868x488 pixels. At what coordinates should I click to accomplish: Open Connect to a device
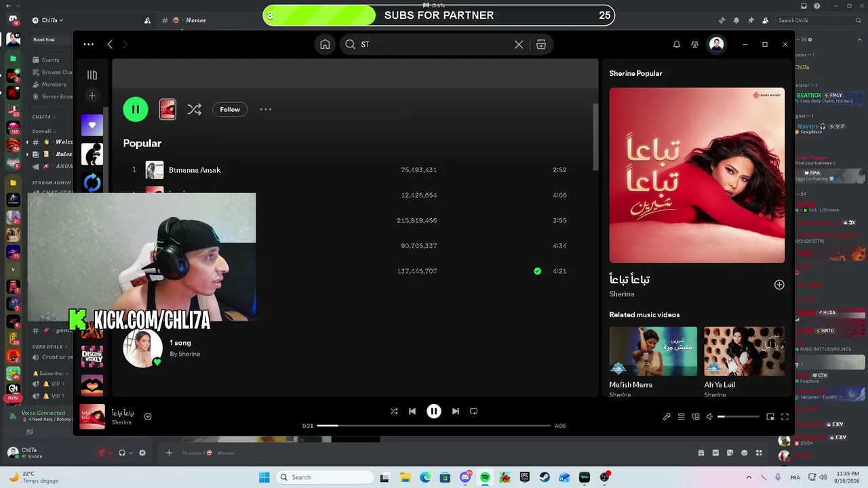point(696,417)
